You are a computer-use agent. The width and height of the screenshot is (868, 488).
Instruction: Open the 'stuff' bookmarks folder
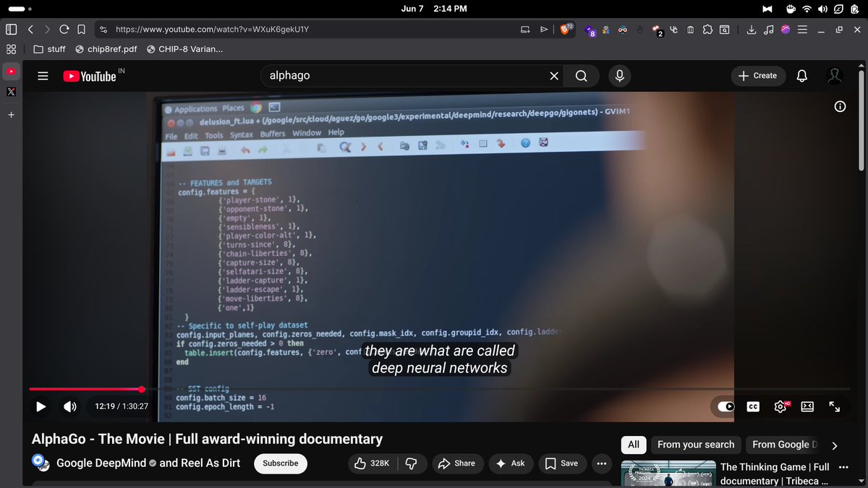50,49
